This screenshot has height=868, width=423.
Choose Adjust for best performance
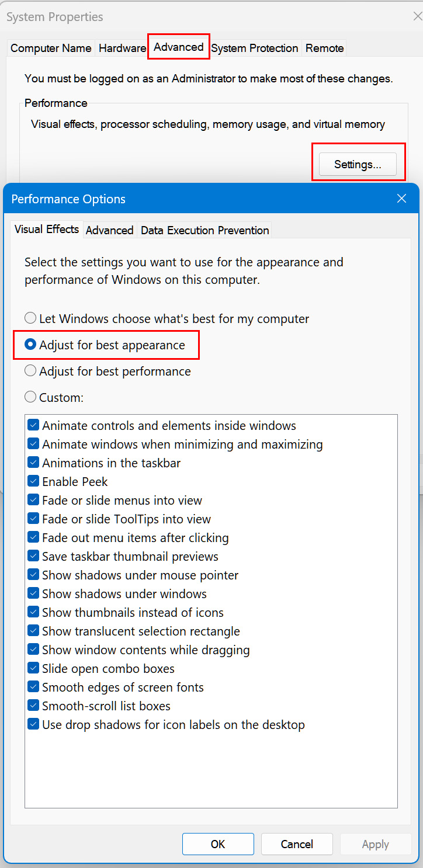(30, 371)
